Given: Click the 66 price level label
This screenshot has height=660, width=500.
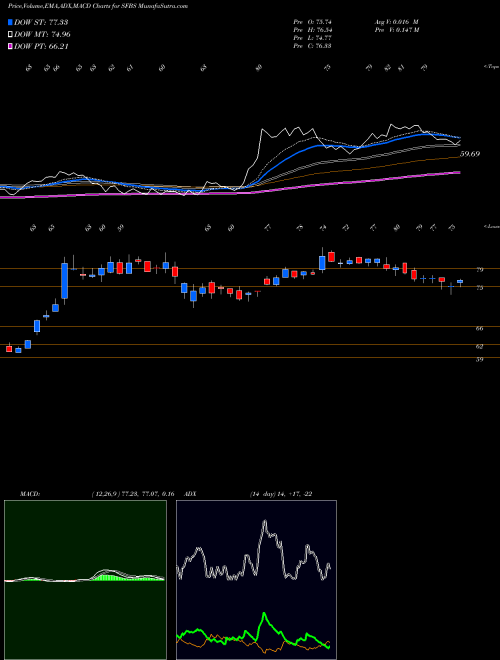Looking at the screenshot, I should tap(479, 328).
